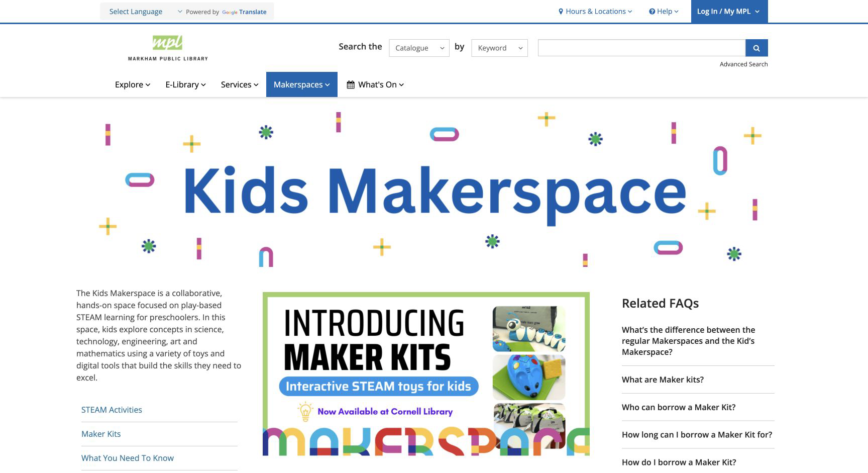The image size is (868, 473).
Task: Open the 'Who can borrow a Maker Kit?' FAQ
Action: [x=679, y=407]
